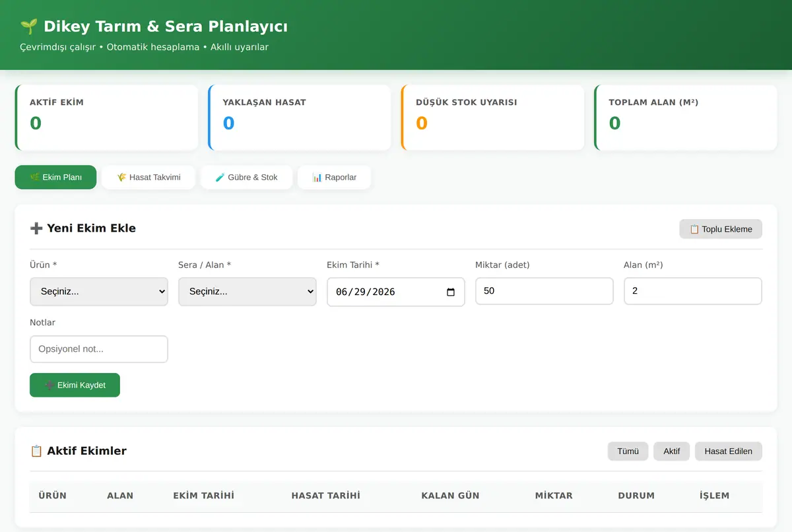Click the Toplu Ekleme button
Image resolution: width=792 pixels, height=532 pixels.
(x=721, y=229)
